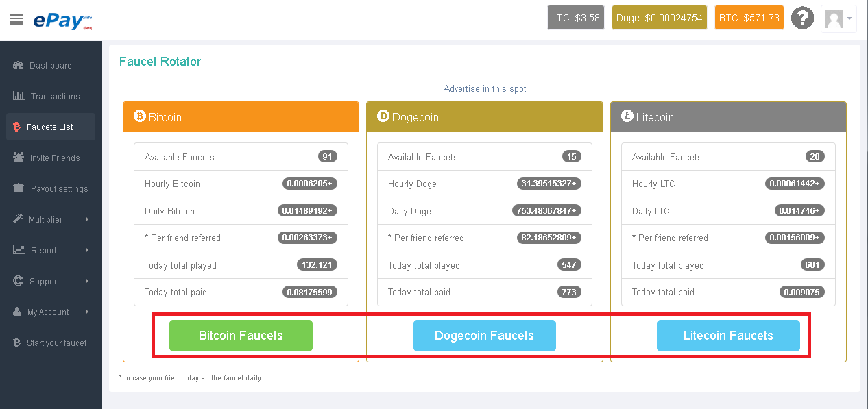The image size is (868, 409).
Task: Click Dogecoin today total played 547
Action: 569,264
